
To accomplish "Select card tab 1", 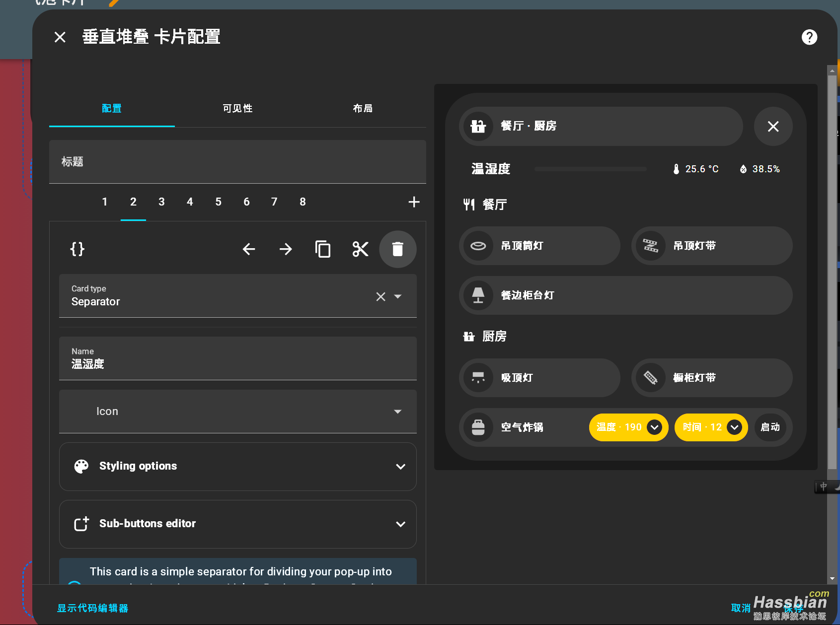I will (x=105, y=202).
